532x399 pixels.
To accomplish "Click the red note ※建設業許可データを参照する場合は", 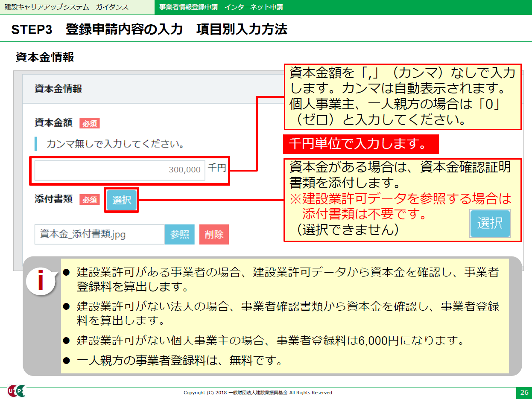I will point(401,199).
